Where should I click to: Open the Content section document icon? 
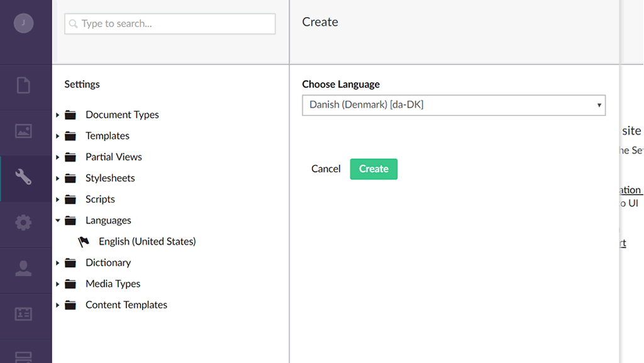coord(23,85)
